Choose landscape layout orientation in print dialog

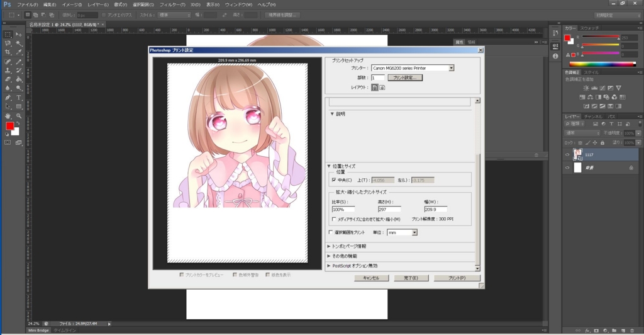(x=382, y=88)
